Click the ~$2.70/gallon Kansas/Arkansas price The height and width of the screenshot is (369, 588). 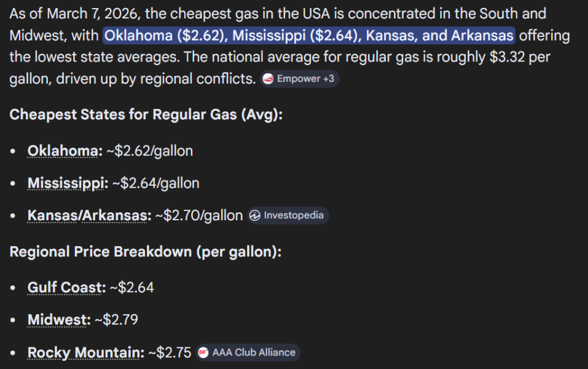coord(199,215)
